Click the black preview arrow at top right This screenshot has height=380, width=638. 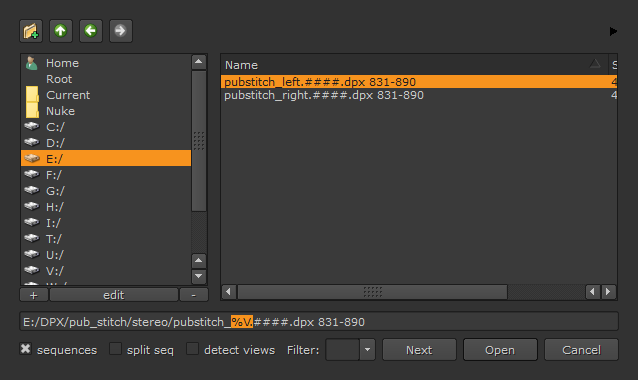click(613, 31)
